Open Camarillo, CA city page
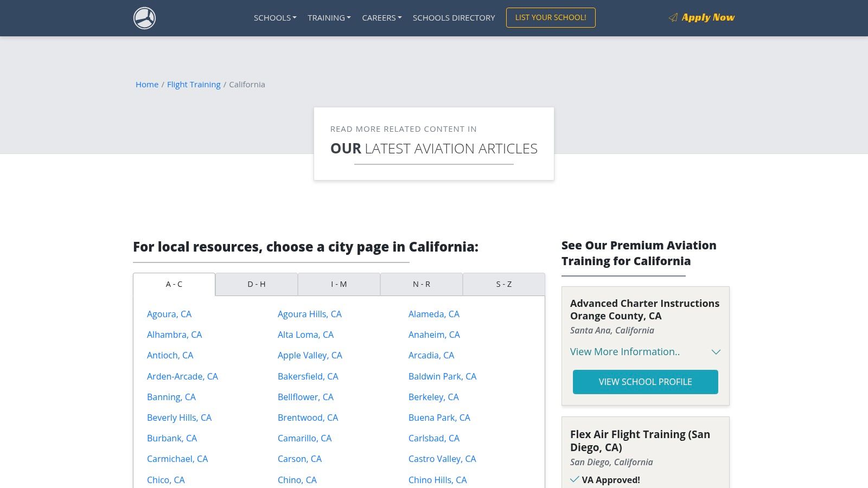Screen dimensions: 868x488 [x=305, y=438]
